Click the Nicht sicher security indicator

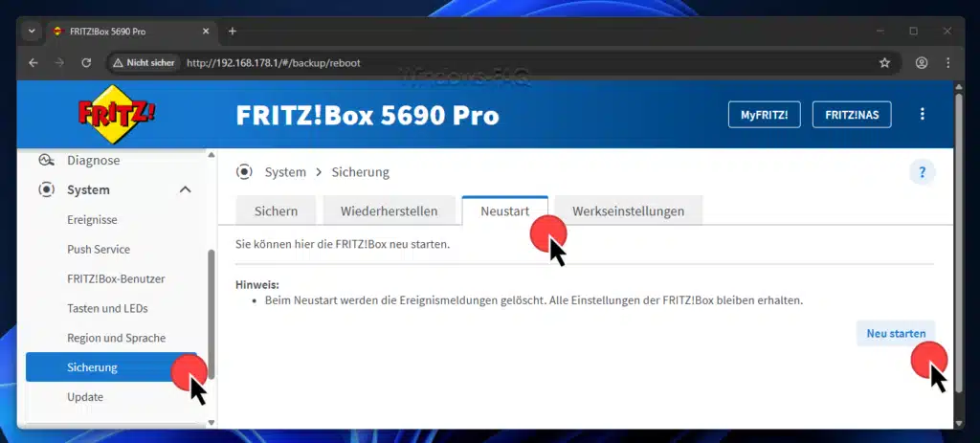(144, 63)
